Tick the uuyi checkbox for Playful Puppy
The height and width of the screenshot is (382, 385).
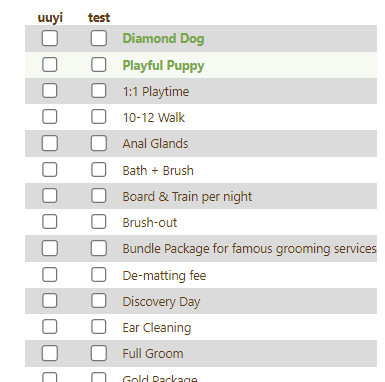[x=50, y=65]
